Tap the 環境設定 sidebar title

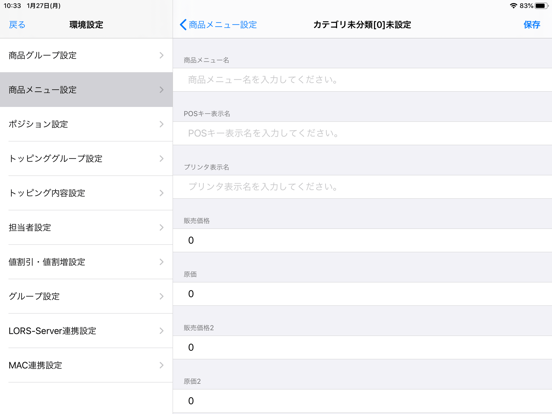pos(86,25)
